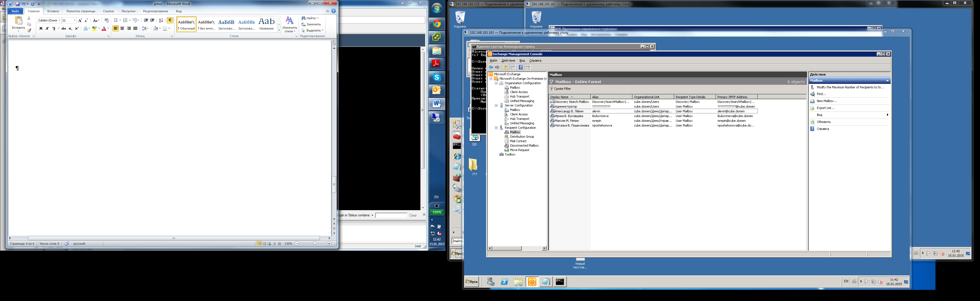Click the bulleted list icon
The image size is (980, 301).
coord(116,20)
